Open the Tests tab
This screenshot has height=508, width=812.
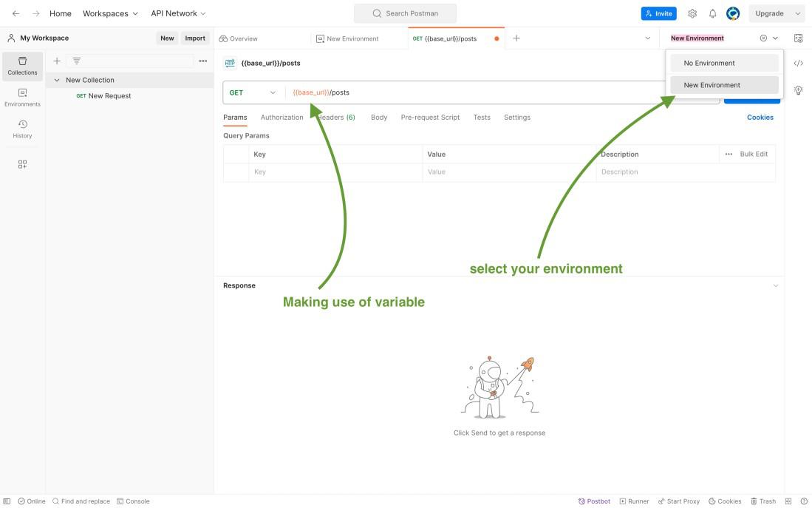pos(482,118)
